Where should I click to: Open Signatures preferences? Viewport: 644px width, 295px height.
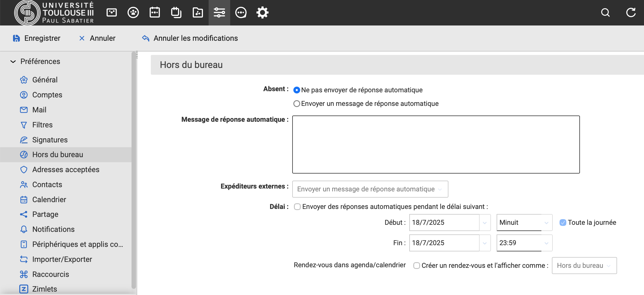coord(66,140)
